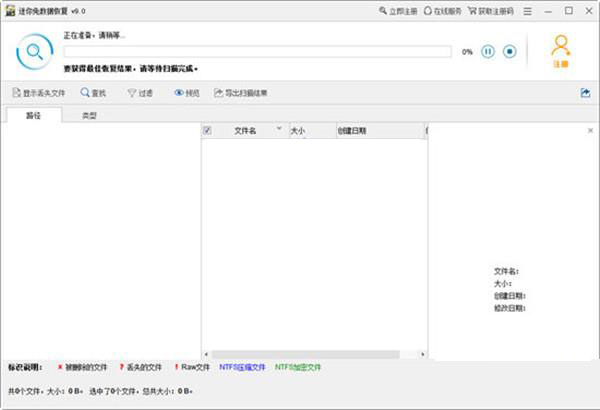The height and width of the screenshot is (410, 600).
Task: Open 在线服务 online service
Action: (x=443, y=11)
